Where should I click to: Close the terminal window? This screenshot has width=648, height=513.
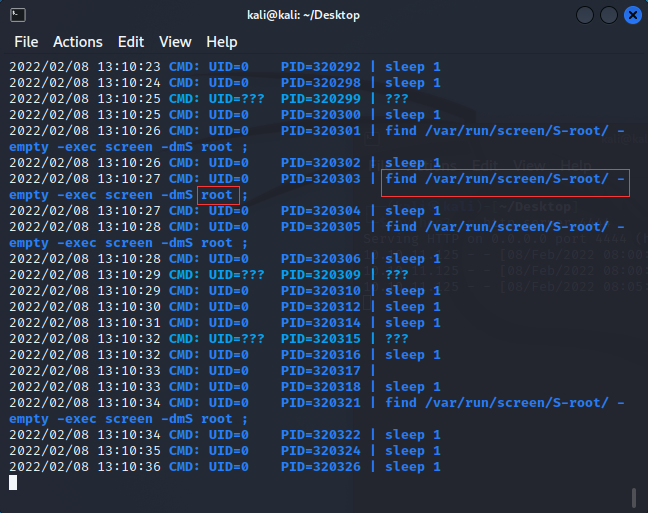coord(632,15)
